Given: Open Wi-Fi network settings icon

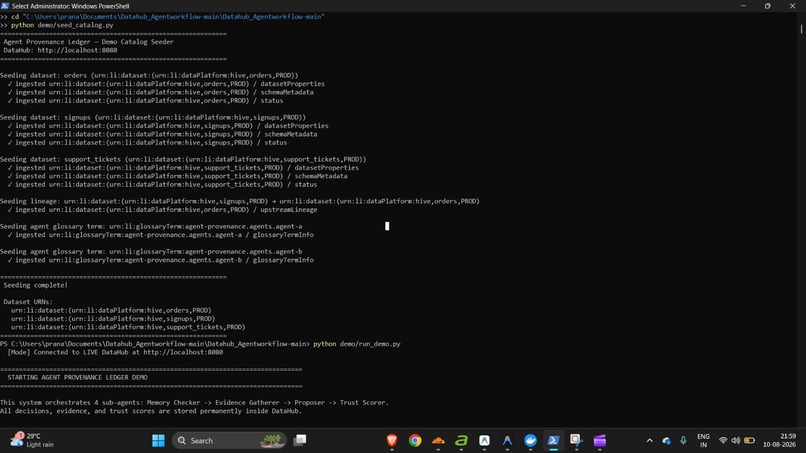Looking at the screenshot, I should [x=723, y=441].
